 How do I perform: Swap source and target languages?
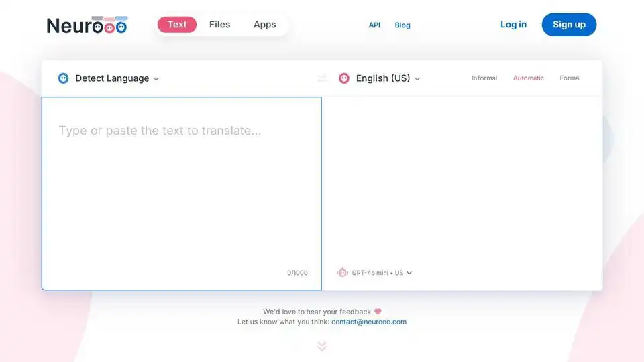coord(323,78)
